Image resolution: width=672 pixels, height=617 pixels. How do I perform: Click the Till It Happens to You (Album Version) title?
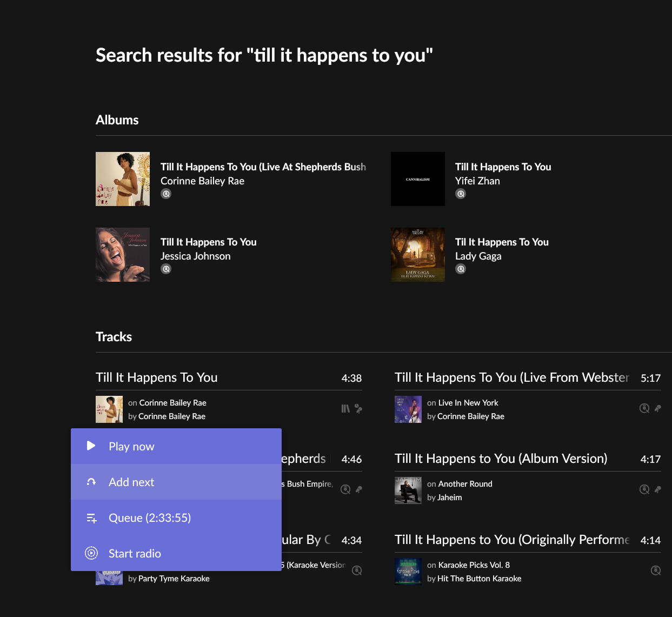[501, 459]
